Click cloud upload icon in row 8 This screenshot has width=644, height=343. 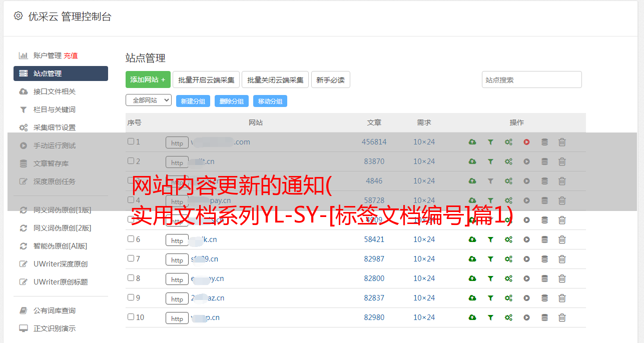click(x=472, y=278)
